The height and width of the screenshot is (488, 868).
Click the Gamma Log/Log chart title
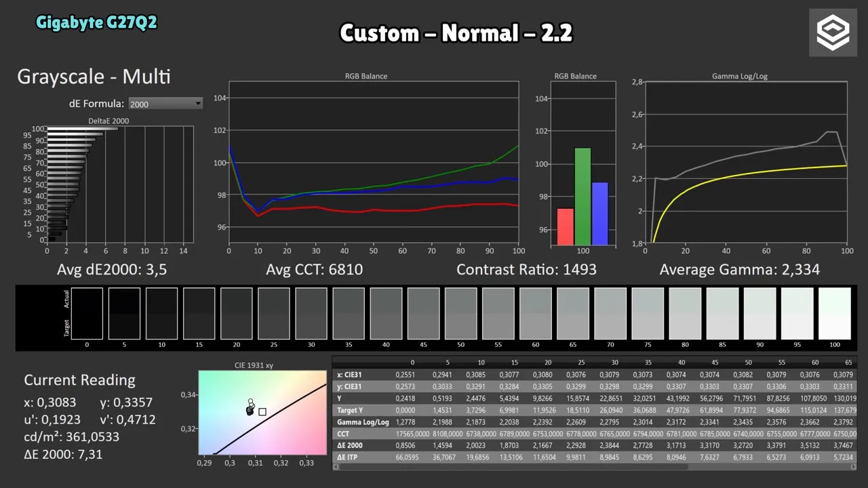pyautogui.click(x=740, y=77)
